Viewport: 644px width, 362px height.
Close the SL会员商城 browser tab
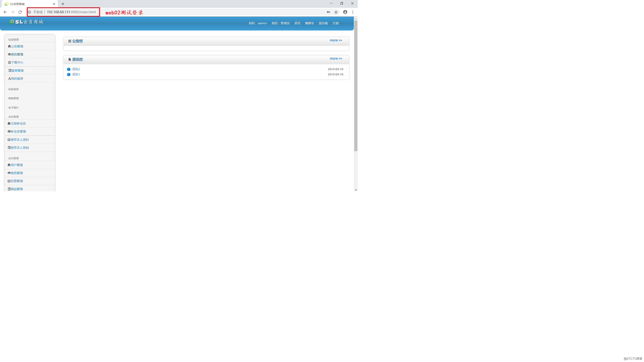tap(54, 4)
